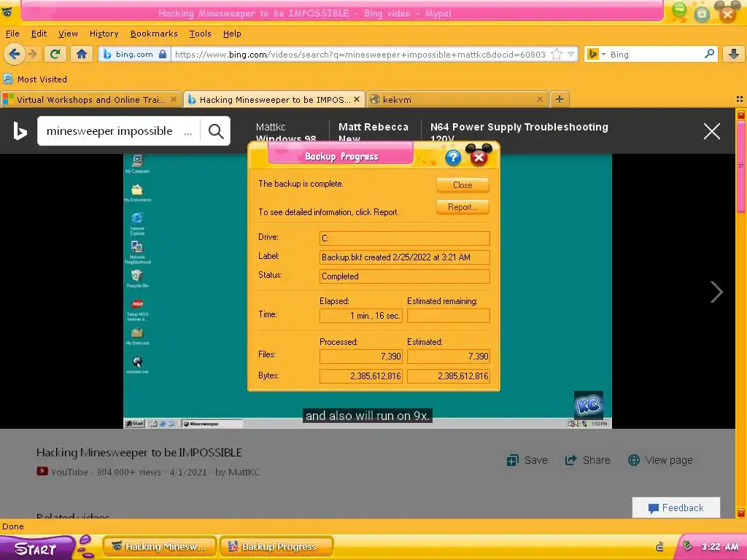The image size is (747, 560).
Task: Close the Virtual Workshops tab
Action: [x=174, y=99]
